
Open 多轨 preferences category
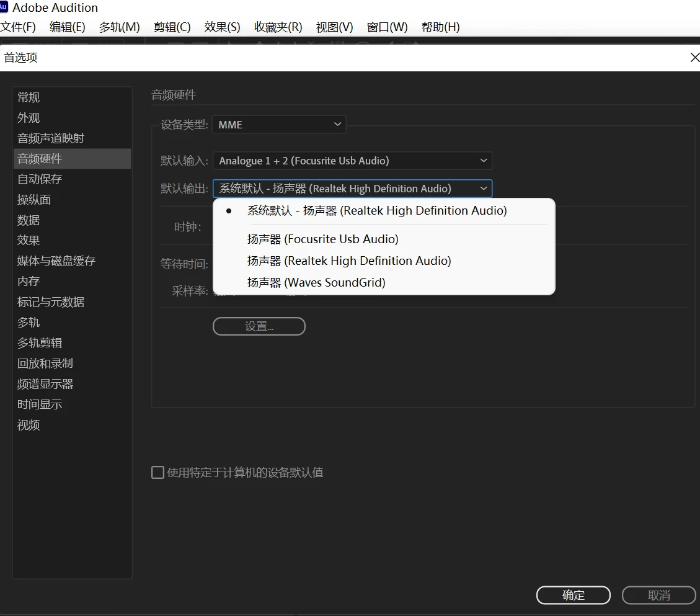[x=72, y=323]
